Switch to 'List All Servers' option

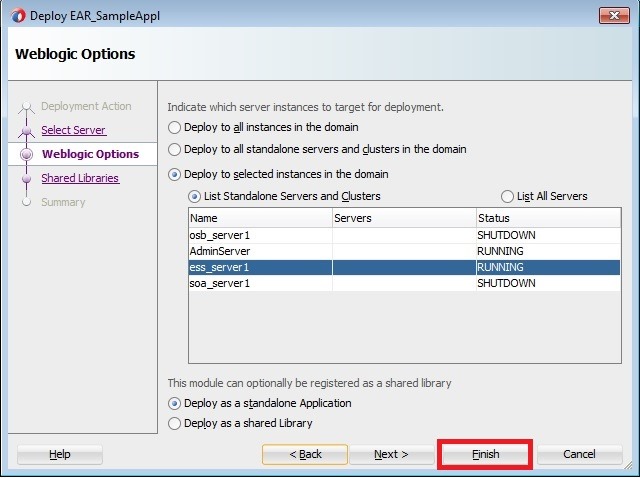tap(508, 197)
